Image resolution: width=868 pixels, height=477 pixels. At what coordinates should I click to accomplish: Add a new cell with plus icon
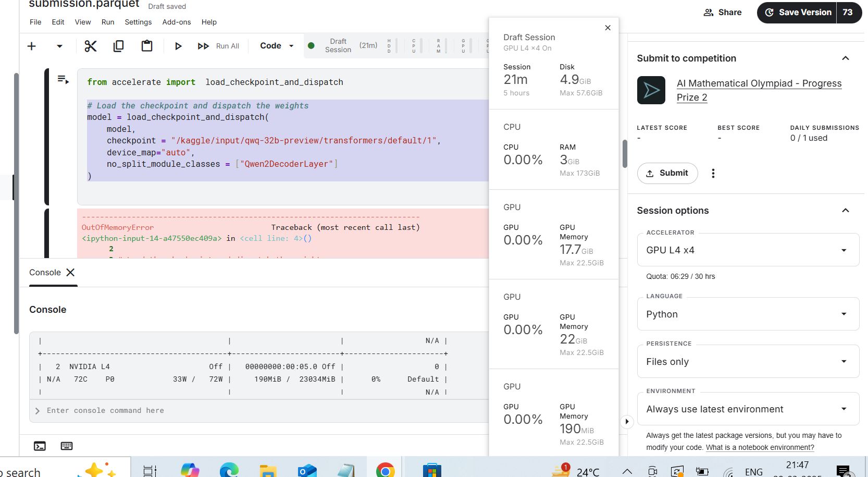[32, 46]
